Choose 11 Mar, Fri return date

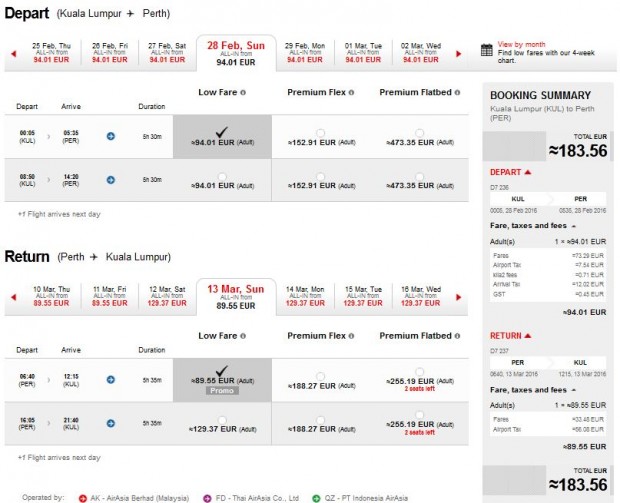[110, 296]
